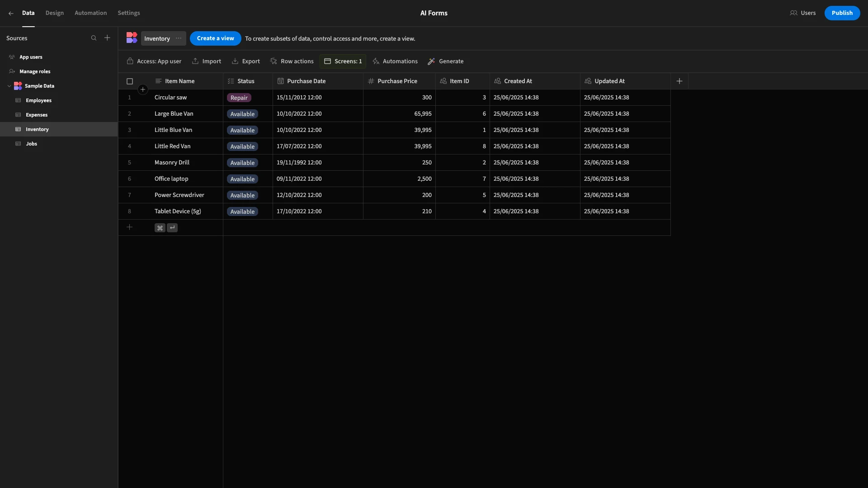The image size is (868, 488).
Task: Expand row 1 with circled plus icon
Action: pyautogui.click(x=143, y=89)
